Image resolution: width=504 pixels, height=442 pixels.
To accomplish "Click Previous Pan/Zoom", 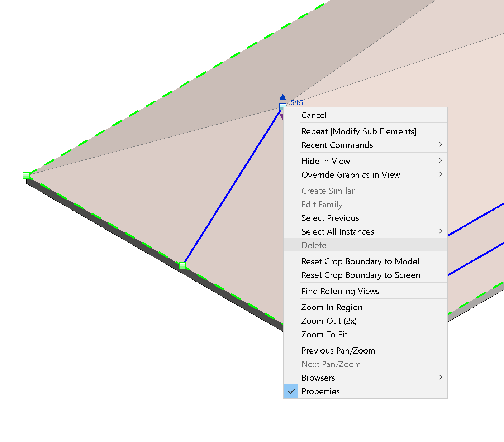I will tap(338, 350).
